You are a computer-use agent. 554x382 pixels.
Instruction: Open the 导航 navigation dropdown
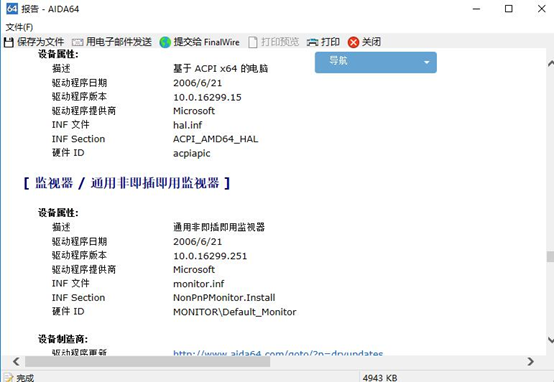tap(376, 63)
